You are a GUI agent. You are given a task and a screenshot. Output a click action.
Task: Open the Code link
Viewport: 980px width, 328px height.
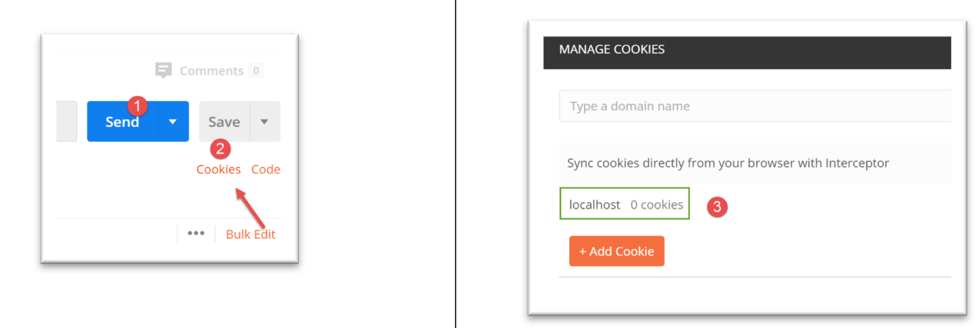coord(266,169)
